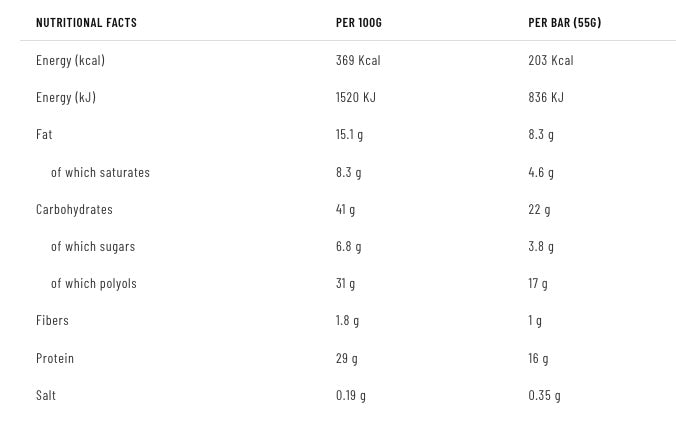The height and width of the screenshot is (424, 676).
Task: Select the 'of which polyols' label
Action: point(94,283)
